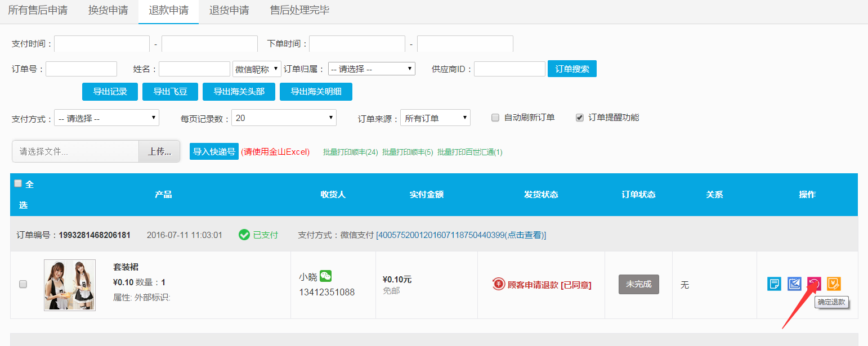Select the 套装裙 order row checkbox

23,284
